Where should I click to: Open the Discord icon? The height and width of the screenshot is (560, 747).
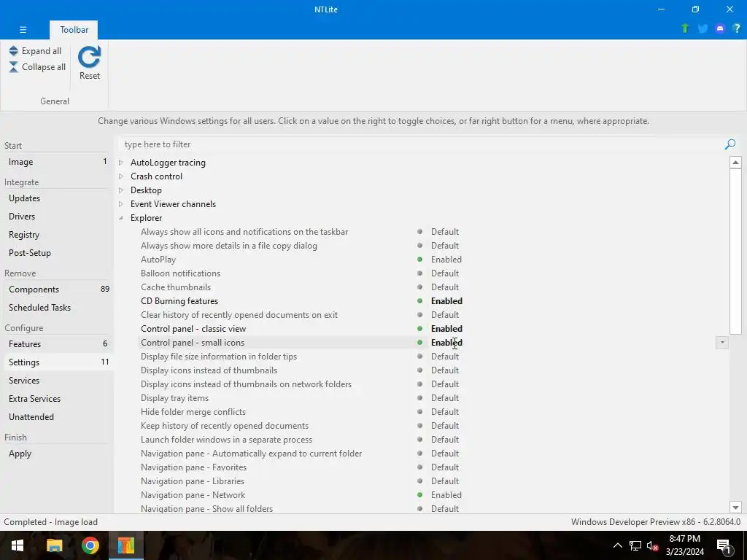tap(720, 28)
